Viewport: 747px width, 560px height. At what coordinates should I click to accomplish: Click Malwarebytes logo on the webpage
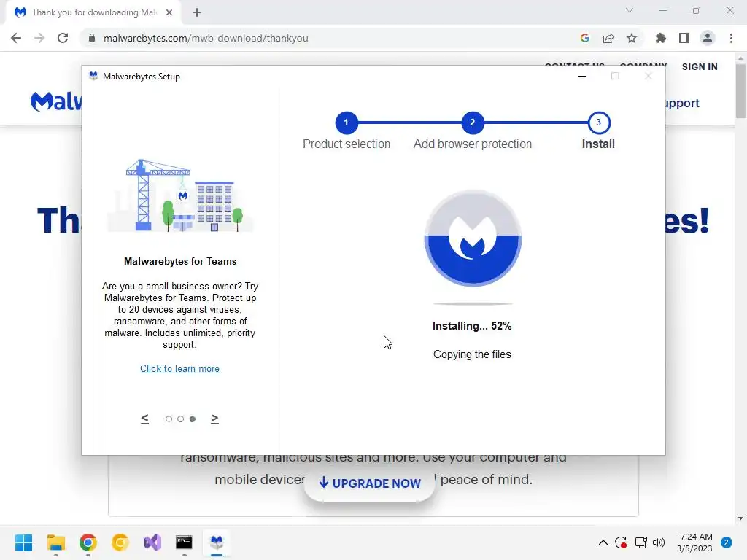tap(55, 101)
